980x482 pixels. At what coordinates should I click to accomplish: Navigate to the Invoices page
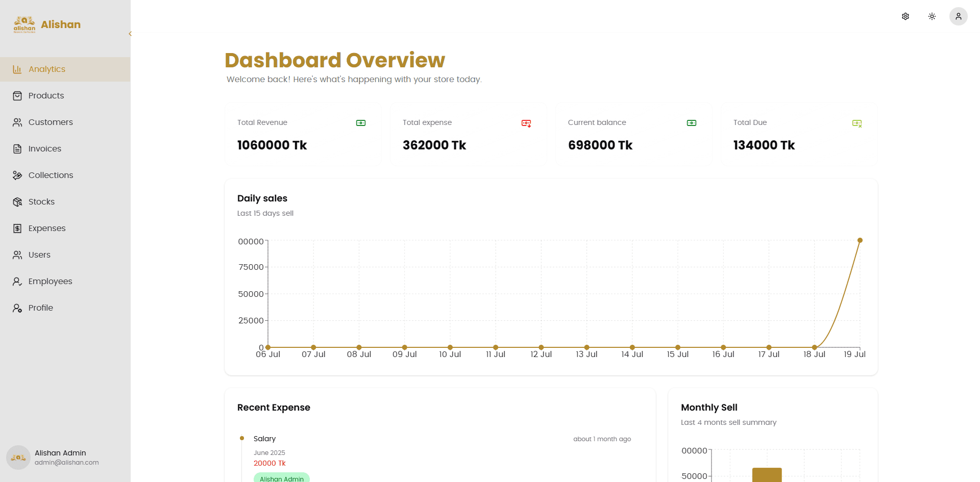point(65,149)
